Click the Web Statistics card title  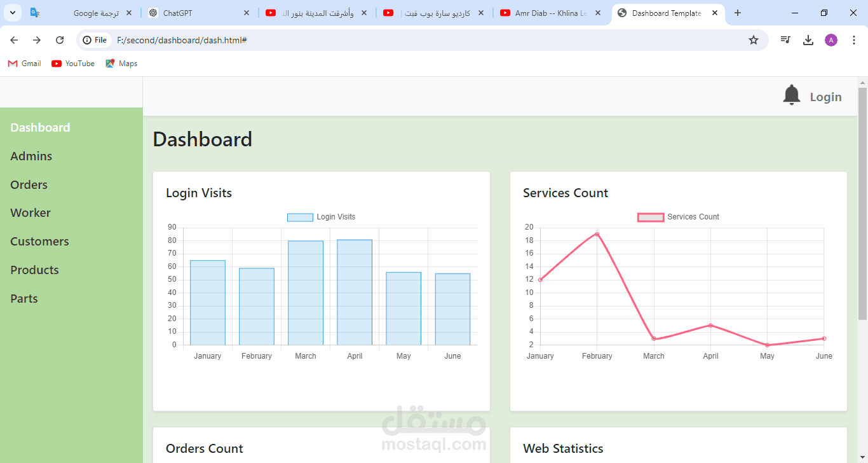coord(563,448)
